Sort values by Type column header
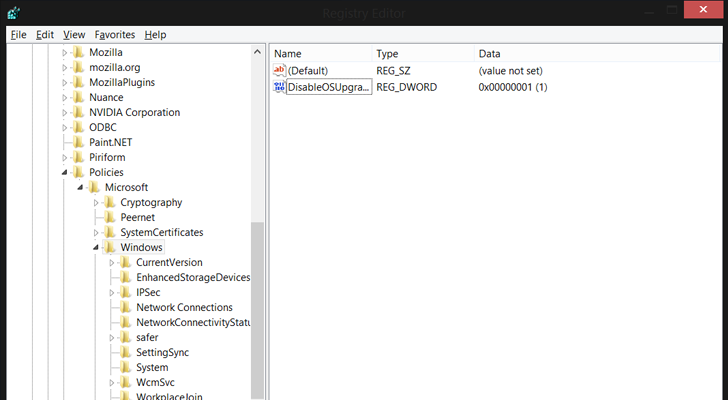 423,54
